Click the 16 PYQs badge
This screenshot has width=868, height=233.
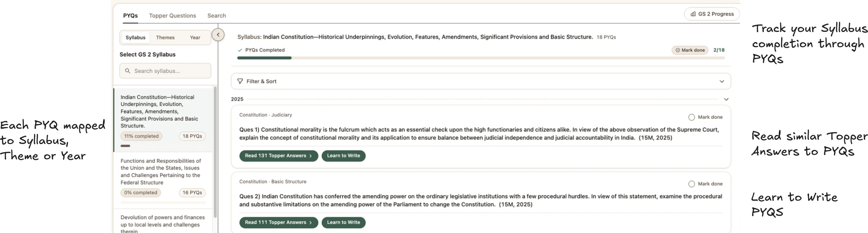pyautogui.click(x=192, y=193)
